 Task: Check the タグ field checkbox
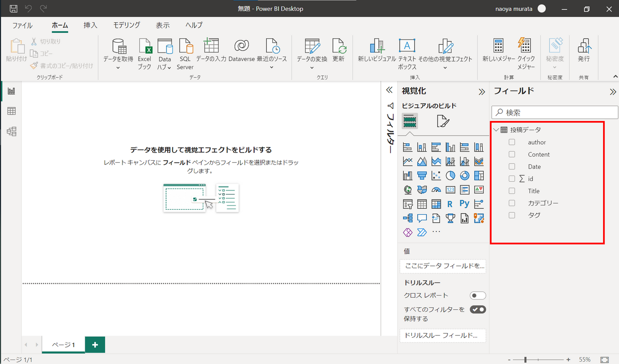click(x=512, y=215)
